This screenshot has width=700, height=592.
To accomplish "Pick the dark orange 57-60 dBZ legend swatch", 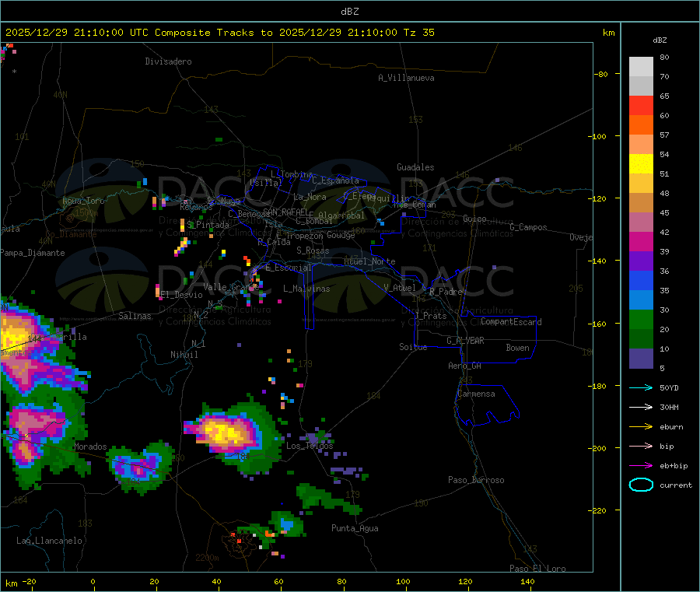I will click(x=641, y=125).
